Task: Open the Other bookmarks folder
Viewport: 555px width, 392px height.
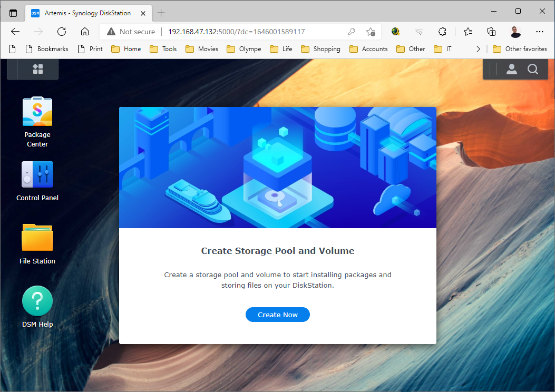Action: click(411, 49)
